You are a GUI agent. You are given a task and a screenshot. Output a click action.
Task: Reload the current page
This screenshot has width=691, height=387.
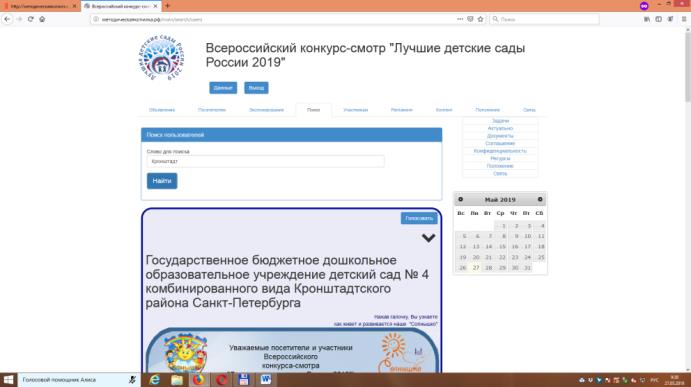click(30, 19)
